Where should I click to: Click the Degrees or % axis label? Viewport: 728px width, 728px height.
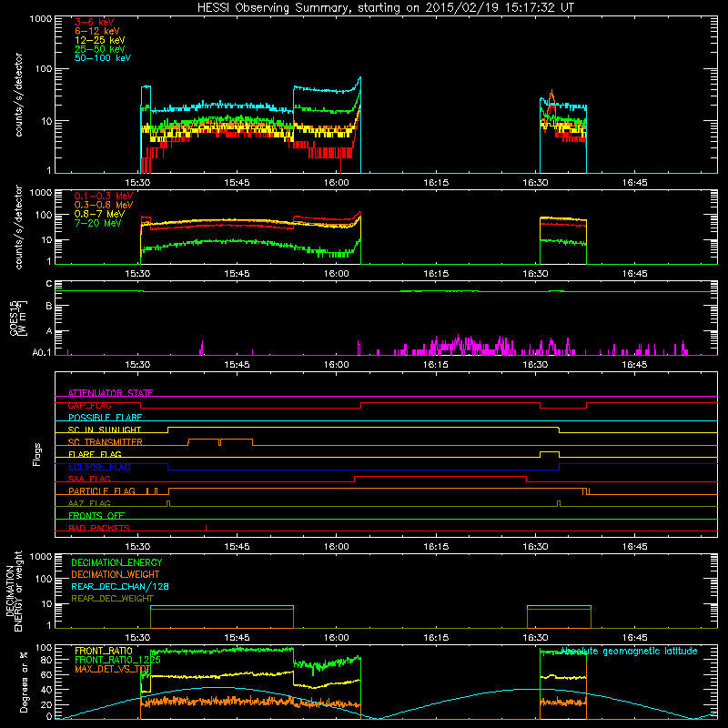pos(24,682)
